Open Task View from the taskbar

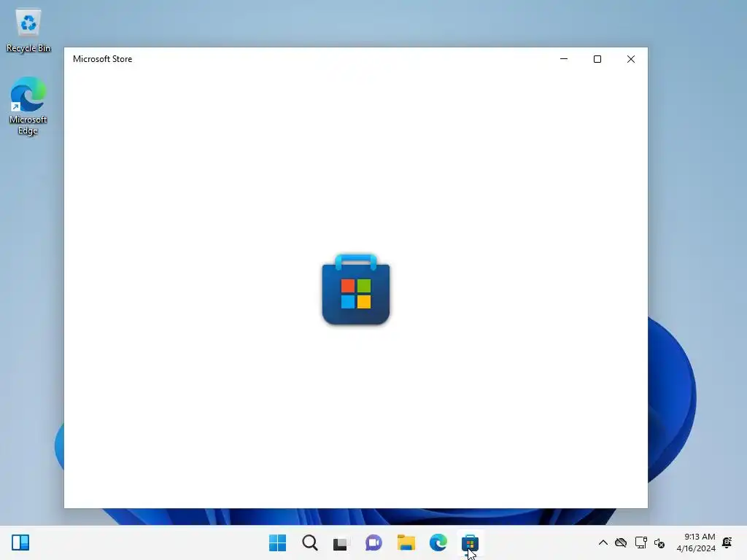pos(341,542)
